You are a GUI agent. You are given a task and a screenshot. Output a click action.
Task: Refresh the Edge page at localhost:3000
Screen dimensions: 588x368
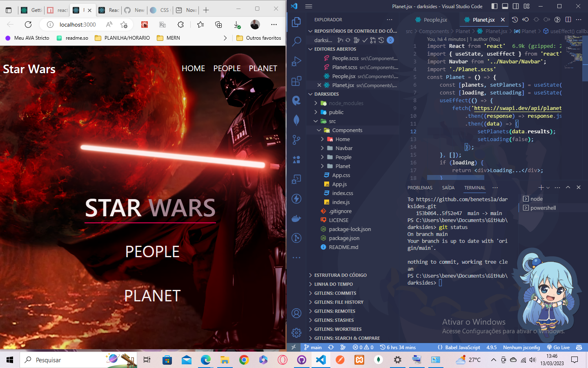28,25
